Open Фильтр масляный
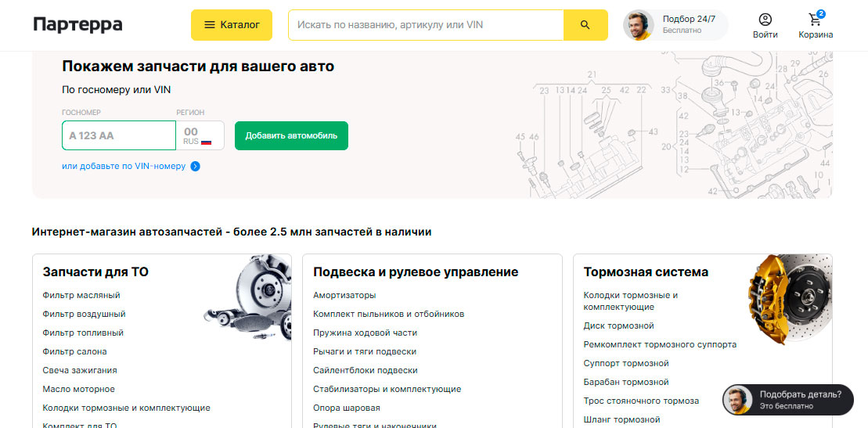Screen dimensions: 868x428 click(x=81, y=295)
